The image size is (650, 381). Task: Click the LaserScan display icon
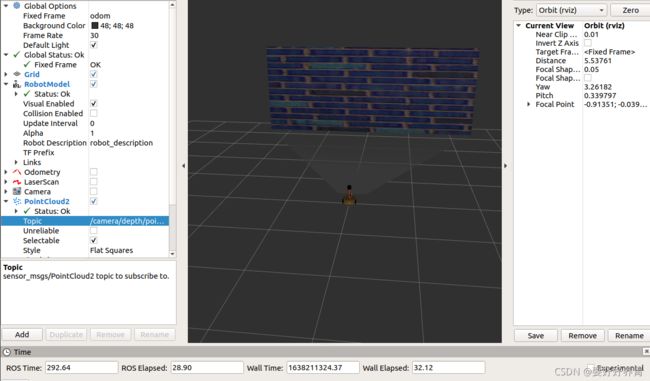tap(17, 182)
